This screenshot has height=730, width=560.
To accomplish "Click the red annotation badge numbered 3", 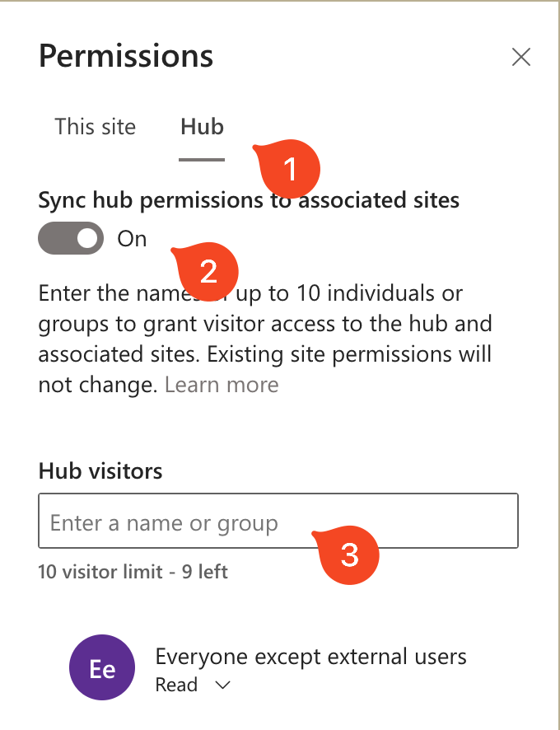I will 349,555.
